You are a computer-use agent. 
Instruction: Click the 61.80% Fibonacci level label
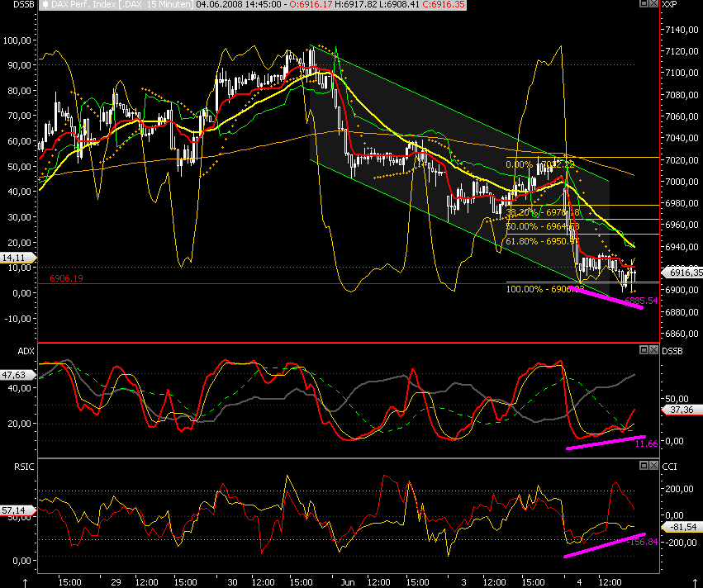(541, 241)
